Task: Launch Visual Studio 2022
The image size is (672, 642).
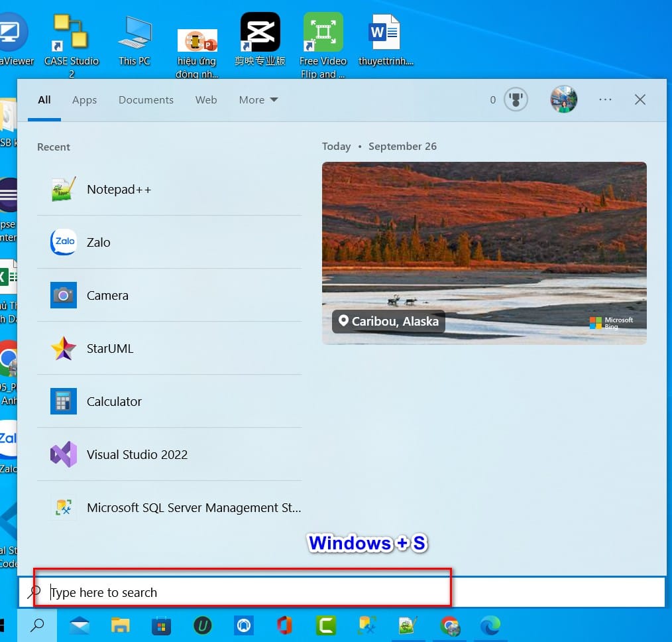Action: (169, 454)
